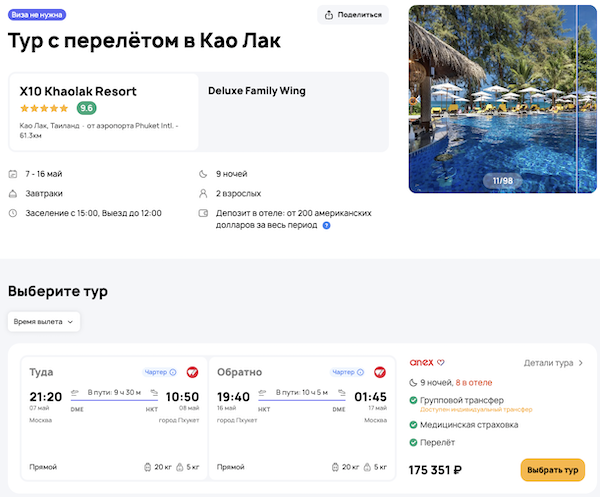Click the return flight Чартер info badge

tap(347, 372)
